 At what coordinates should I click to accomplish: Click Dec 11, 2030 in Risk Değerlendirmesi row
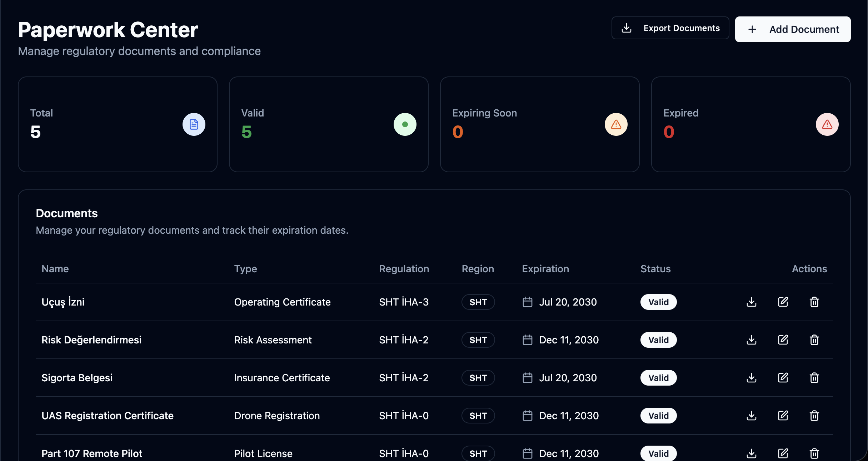point(569,340)
